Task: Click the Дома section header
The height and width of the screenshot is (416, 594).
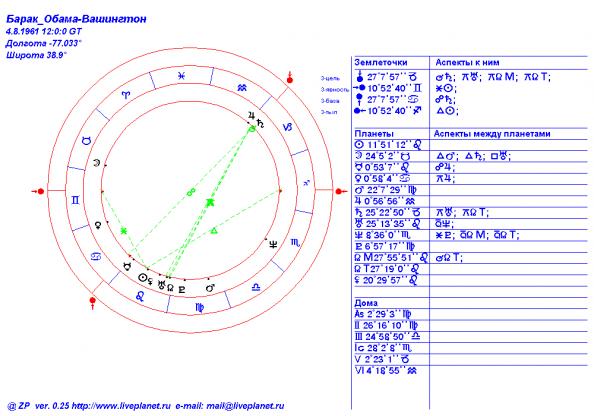Action: (366, 303)
